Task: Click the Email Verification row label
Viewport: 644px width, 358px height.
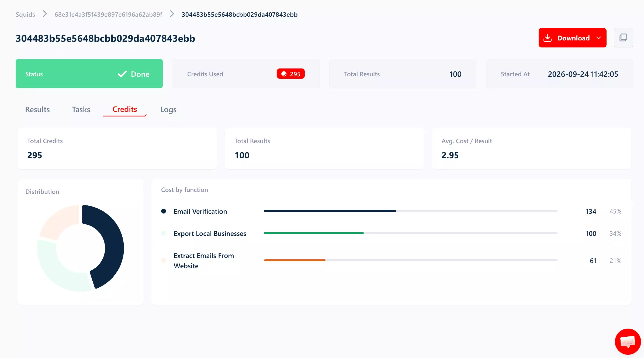Action: 200,211
